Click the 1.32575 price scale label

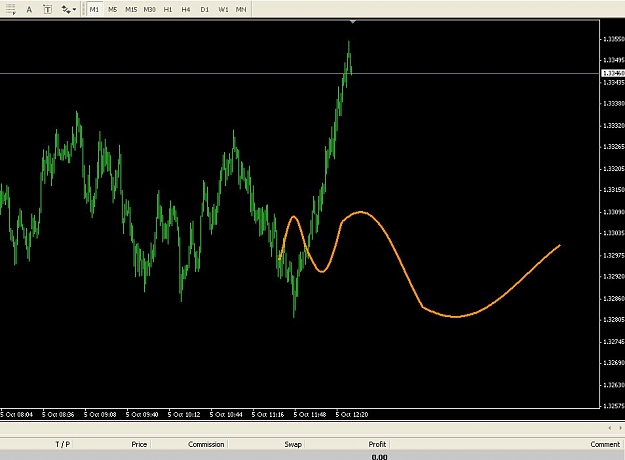pos(613,406)
